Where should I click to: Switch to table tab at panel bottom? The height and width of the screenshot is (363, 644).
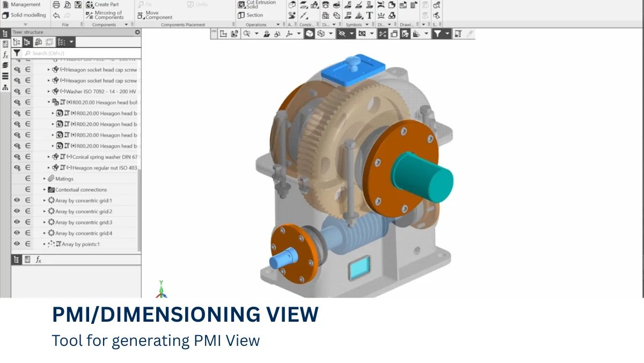tap(27, 260)
